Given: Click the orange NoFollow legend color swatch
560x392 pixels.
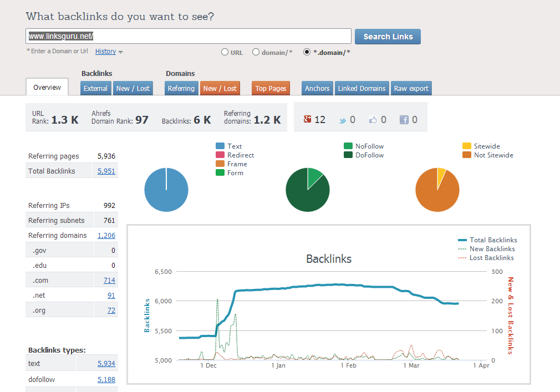Looking at the screenshot, I should coord(348,146).
